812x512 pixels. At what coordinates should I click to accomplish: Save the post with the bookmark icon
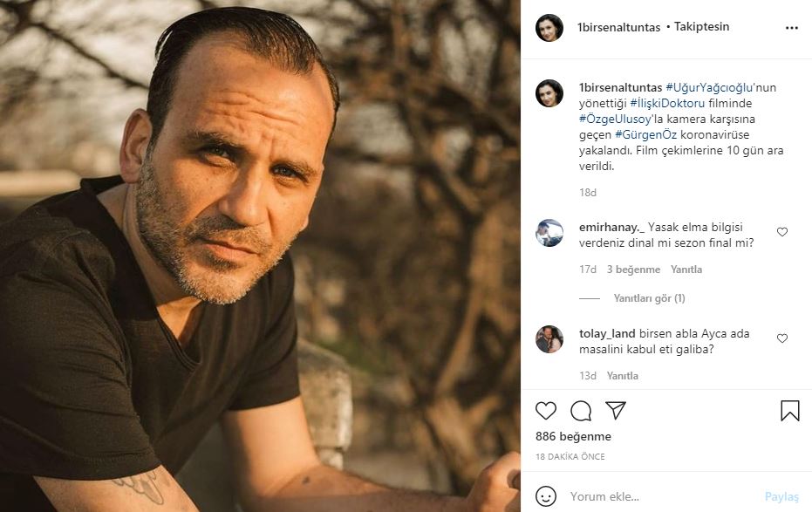[x=790, y=411]
